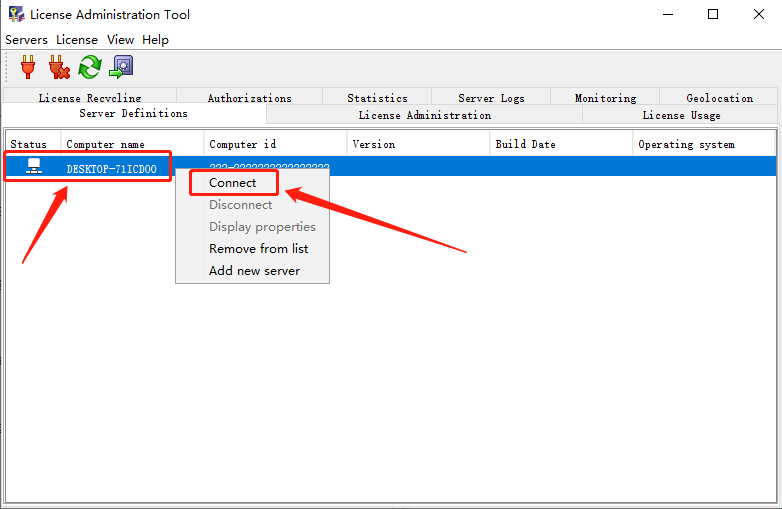The image size is (782, 509).
Task: Switch to the Monitoring tab
Action: click(x=605, y=98)
